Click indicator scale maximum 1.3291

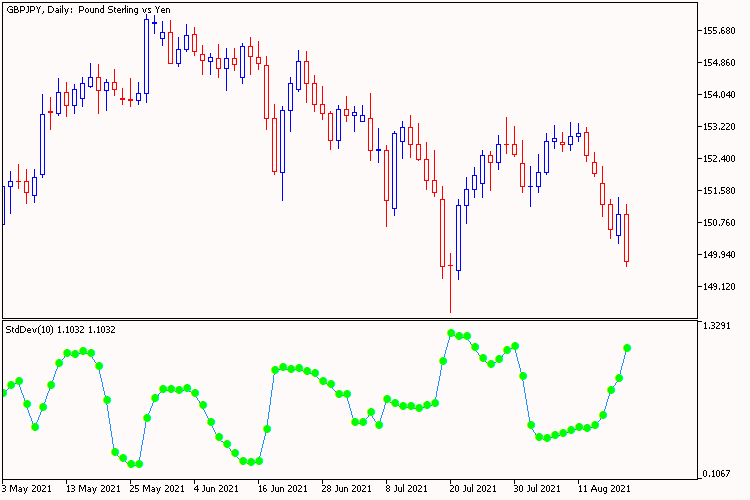tap(717, 326)
